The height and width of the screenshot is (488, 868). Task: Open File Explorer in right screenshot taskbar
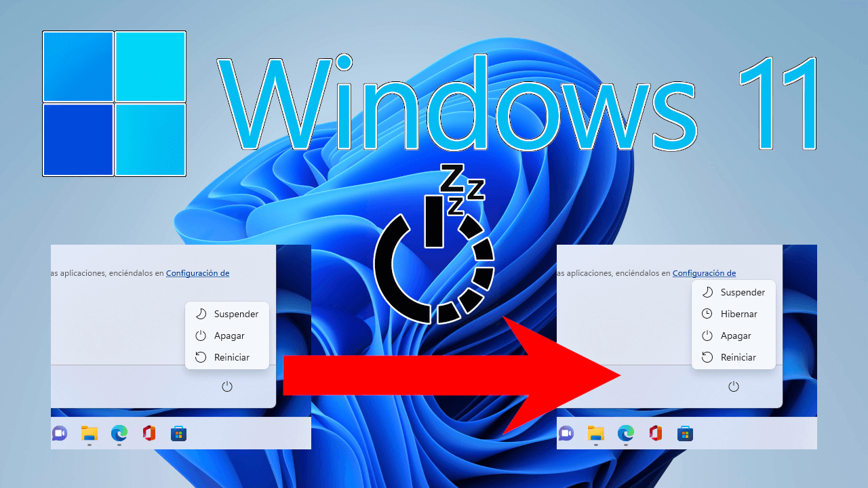tap(596, 433)
